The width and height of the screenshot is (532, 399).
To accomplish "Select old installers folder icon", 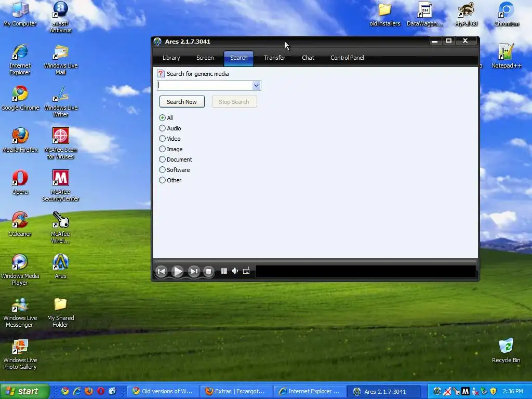I will tap(385, 14).
